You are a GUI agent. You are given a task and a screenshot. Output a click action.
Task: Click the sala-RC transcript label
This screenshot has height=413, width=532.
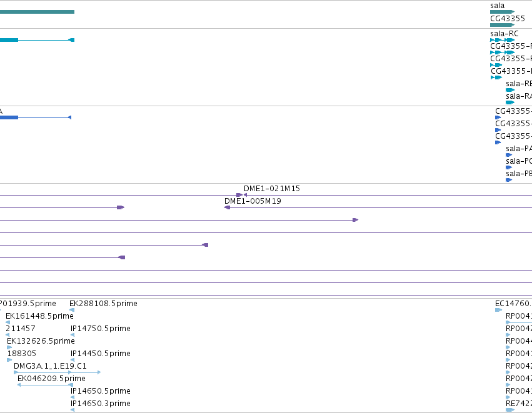(x=504, y=34)
